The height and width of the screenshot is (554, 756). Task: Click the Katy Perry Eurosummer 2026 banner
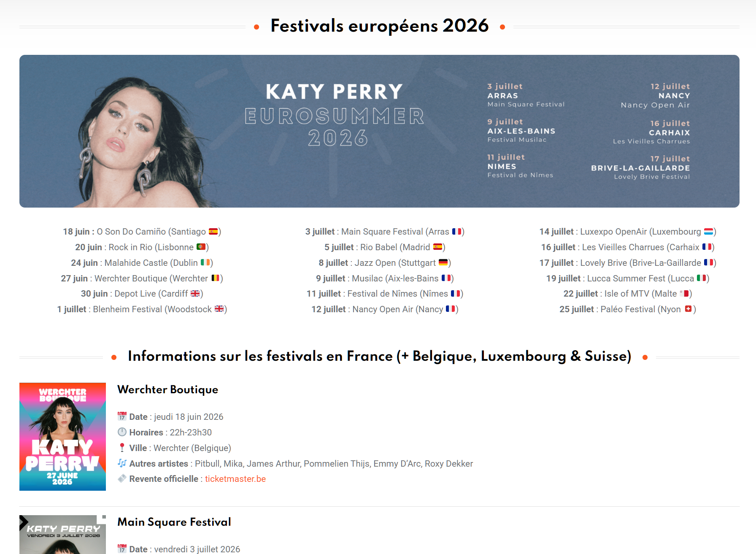click(379, 131)
